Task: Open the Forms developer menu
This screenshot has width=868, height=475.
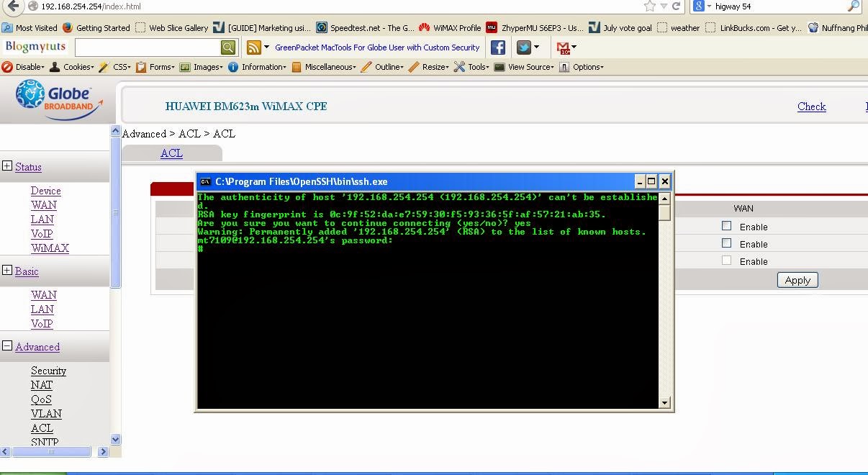Action: [155, 67]
